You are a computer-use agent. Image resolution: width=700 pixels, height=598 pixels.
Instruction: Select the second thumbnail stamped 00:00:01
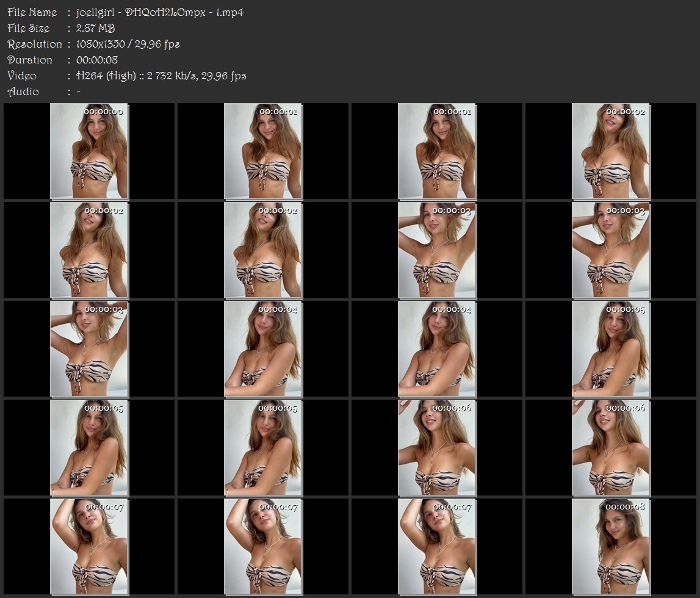point(437,151)
